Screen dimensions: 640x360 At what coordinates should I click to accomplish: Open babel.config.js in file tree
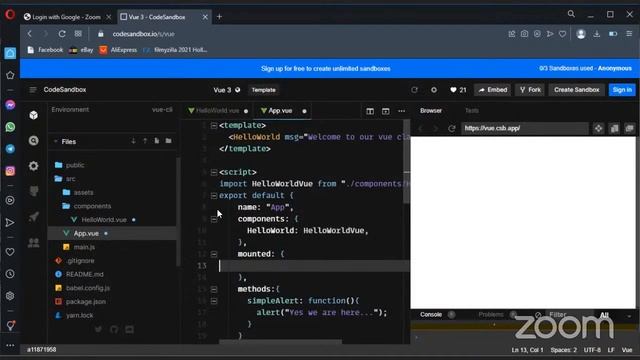[88, 288]
